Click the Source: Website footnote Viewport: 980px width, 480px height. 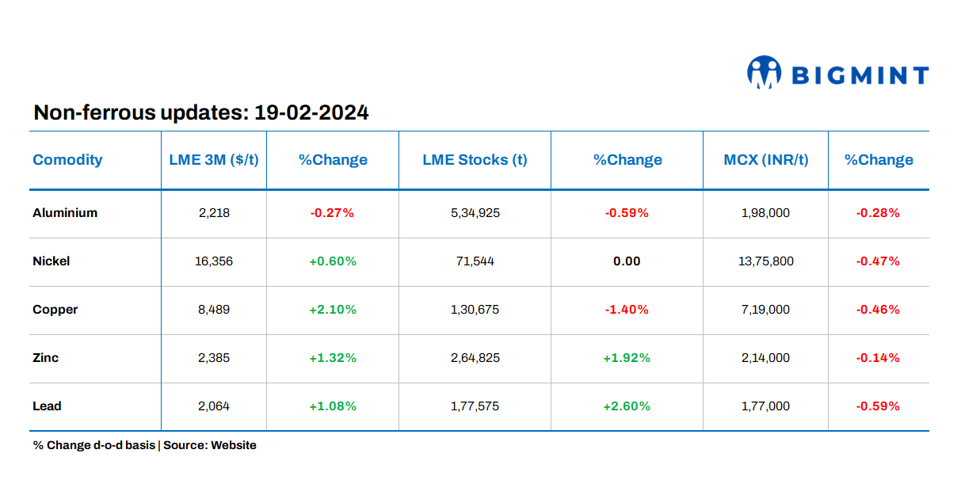210,445
